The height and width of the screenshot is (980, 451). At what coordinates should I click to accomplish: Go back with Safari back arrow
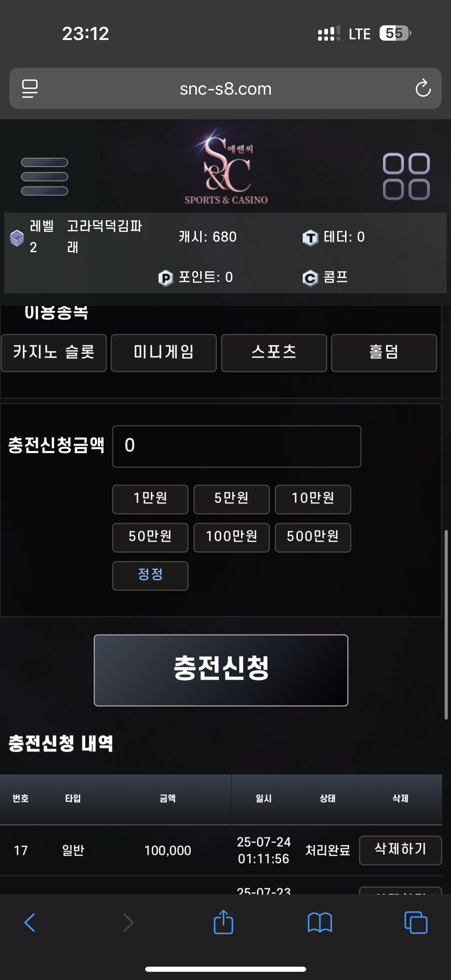pyautogui.click(x=30, y=923)
